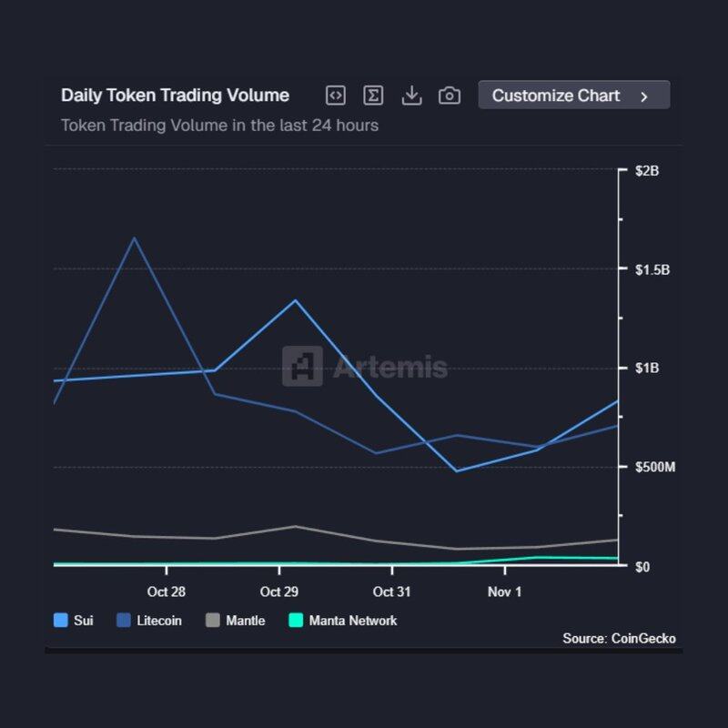Screen dimensions: 728x728
Task: Download the chart data
Action: [411, 96]
